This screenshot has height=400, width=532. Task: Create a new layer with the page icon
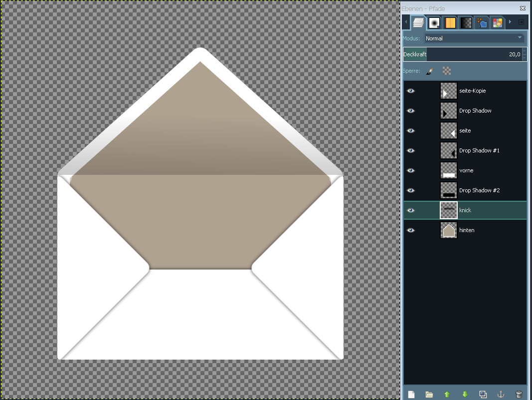[411, 395]
